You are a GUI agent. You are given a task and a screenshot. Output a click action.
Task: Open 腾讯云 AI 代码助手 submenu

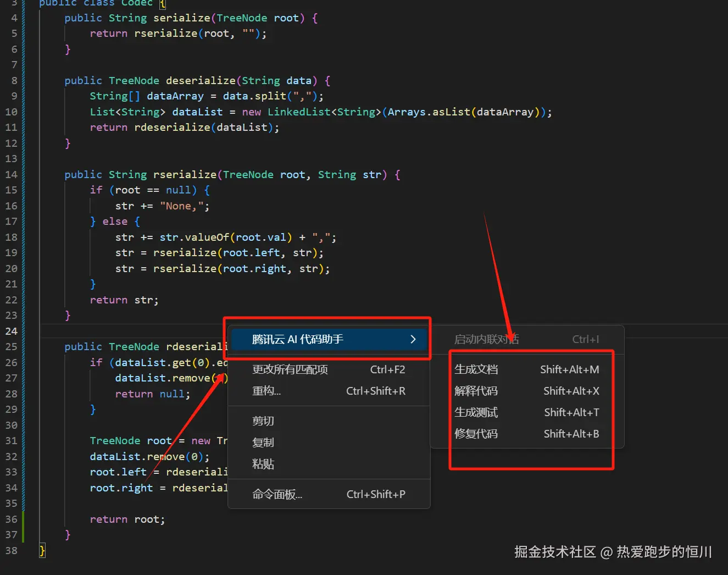coord(329,339)
